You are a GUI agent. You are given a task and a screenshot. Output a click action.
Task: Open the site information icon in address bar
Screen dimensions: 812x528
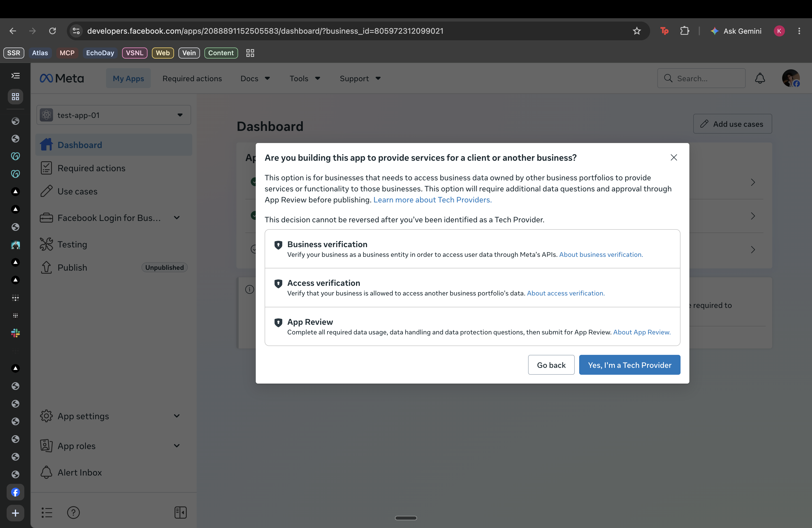coord(77,31)
